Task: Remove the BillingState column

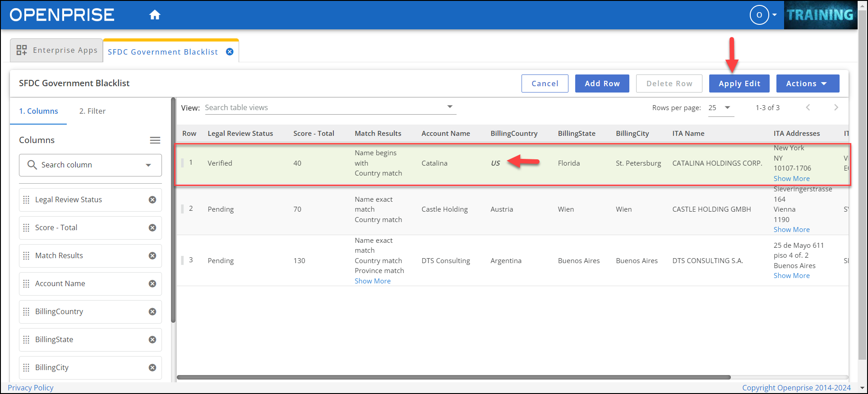Action: 152,340
